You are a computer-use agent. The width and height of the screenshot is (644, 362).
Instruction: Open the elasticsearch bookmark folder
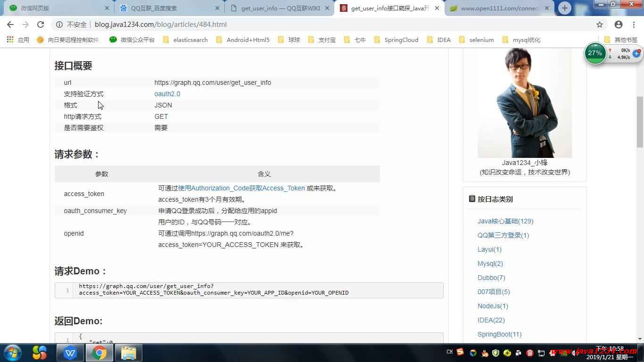click(185, 40)
